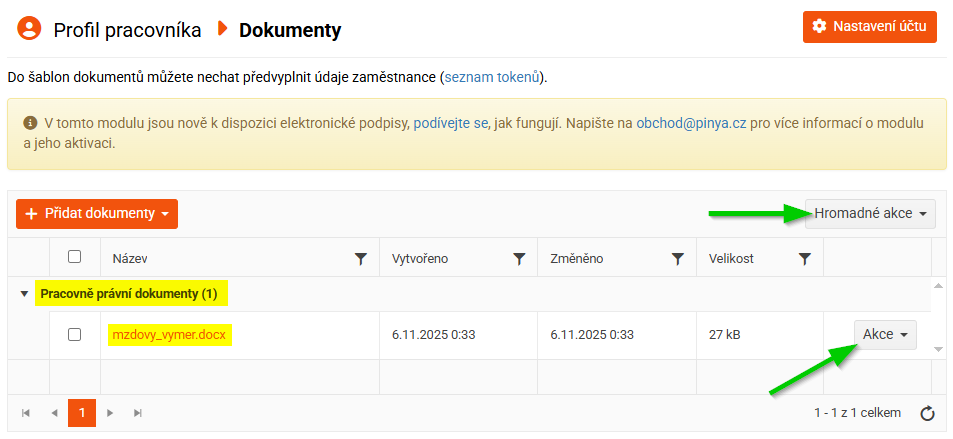Screen dimensions: 953x439
Task: Select page 1 in pagination
Action: point(82,413)
